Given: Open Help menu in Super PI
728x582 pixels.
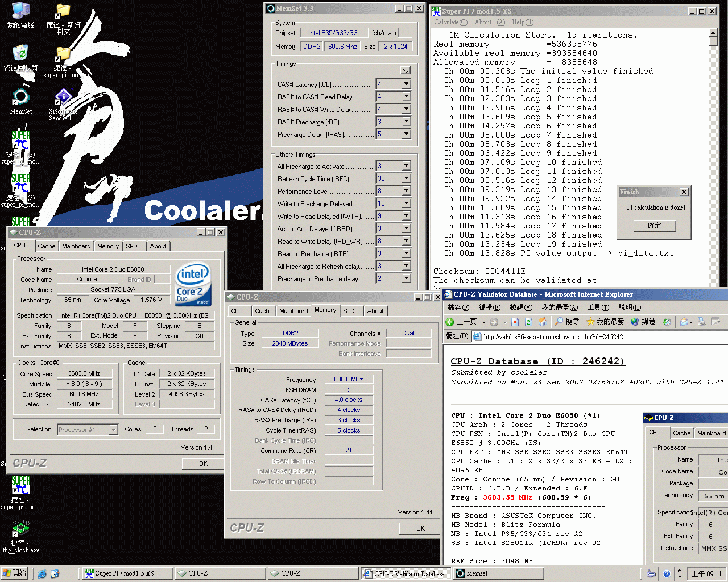Looking at the screenshot, I should point(523,22).
